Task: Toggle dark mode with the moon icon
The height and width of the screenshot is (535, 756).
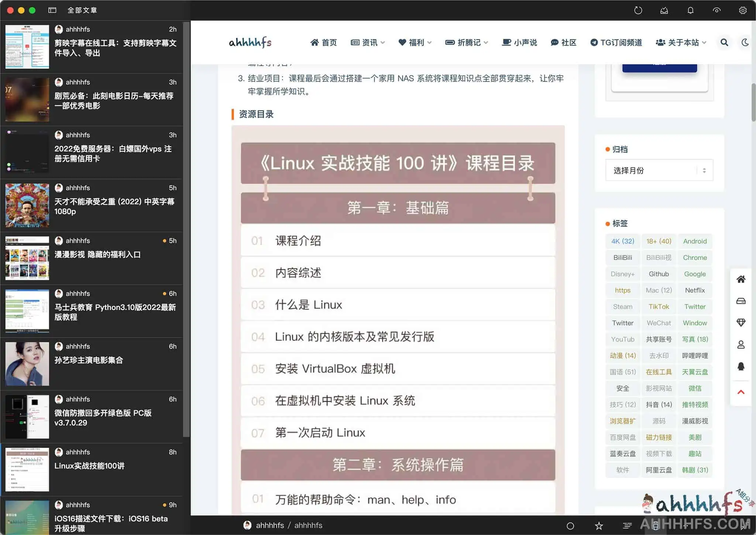Action: click(745, 42)
